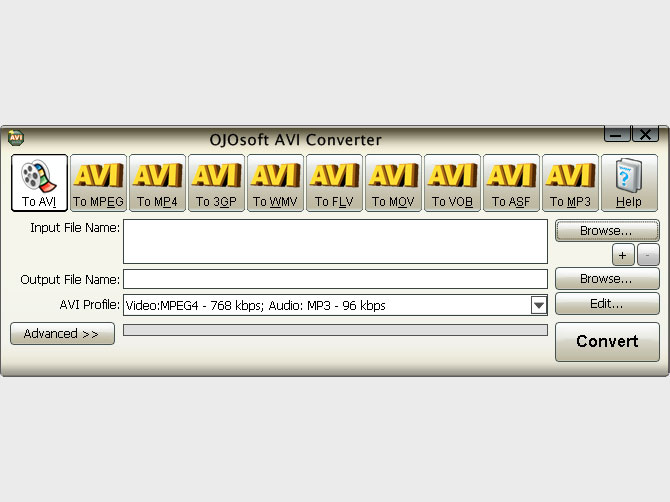Open the AVI Profile dropdown arrow

click(539, 305)
